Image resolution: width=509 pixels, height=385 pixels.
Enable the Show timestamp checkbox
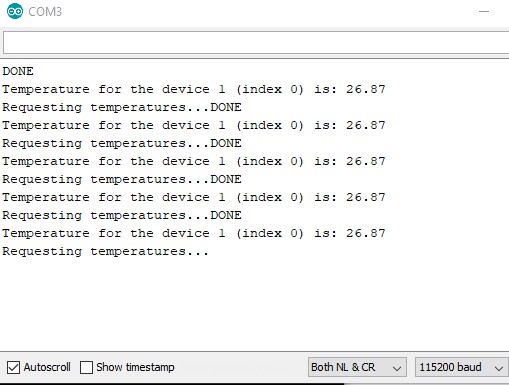[86, 367]
